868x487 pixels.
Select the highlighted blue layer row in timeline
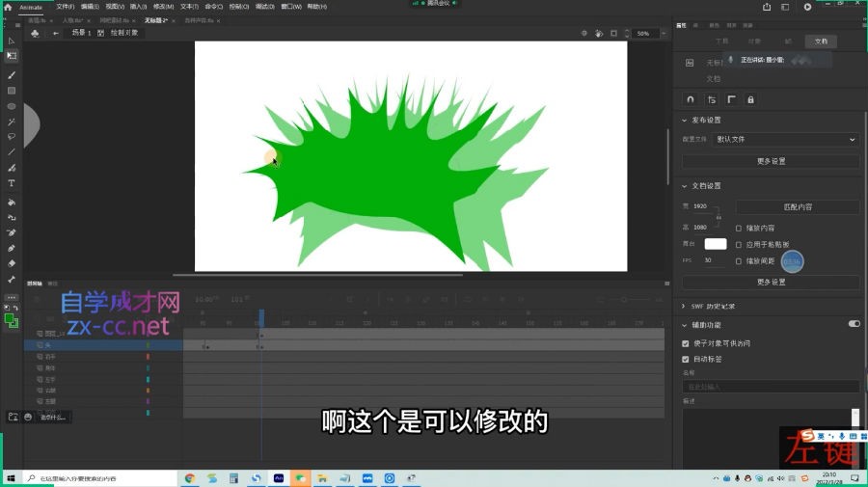coord(103,345)
